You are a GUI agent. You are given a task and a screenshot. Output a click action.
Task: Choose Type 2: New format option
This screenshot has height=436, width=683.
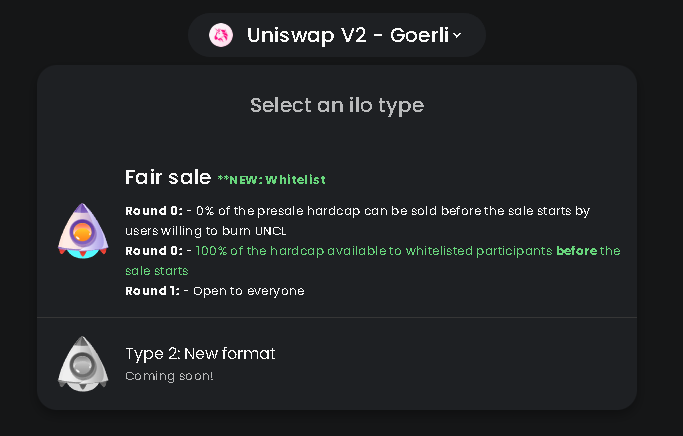click(x=200, y=353)
